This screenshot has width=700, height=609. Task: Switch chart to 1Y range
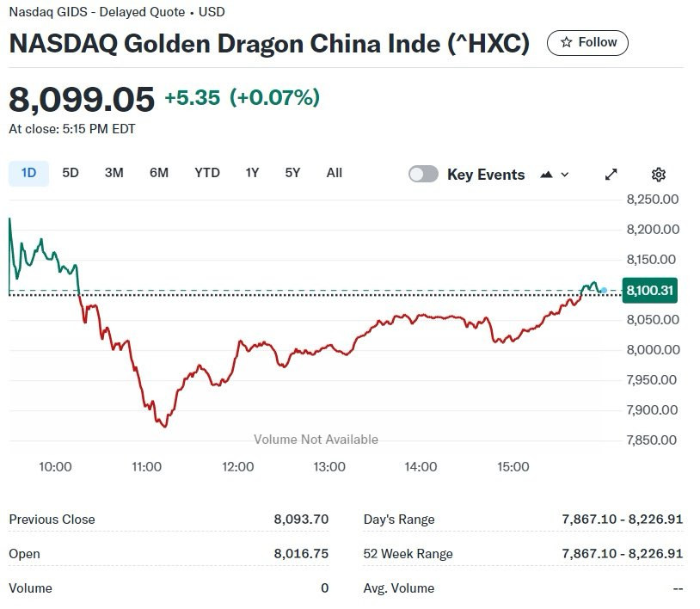pos(252,173)
